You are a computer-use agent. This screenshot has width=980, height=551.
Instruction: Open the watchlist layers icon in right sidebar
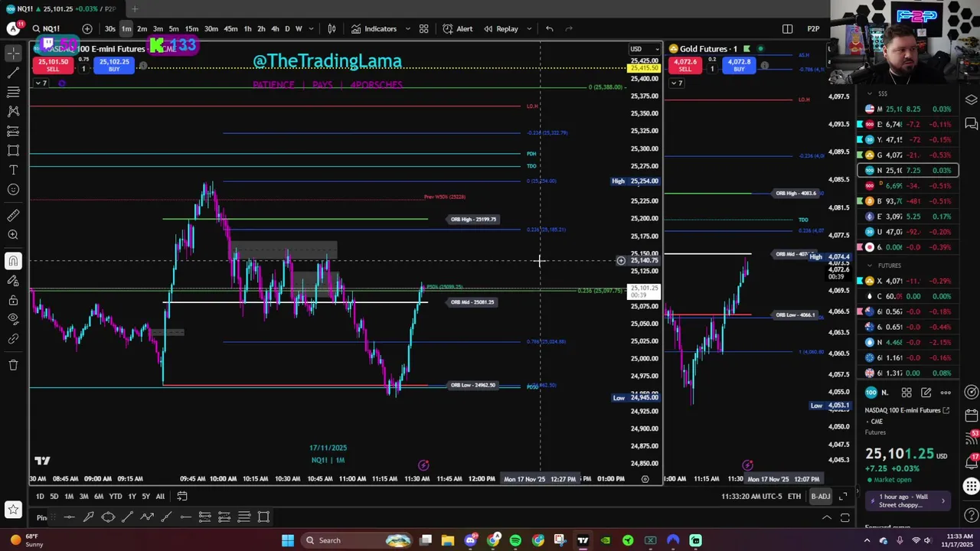971,100
